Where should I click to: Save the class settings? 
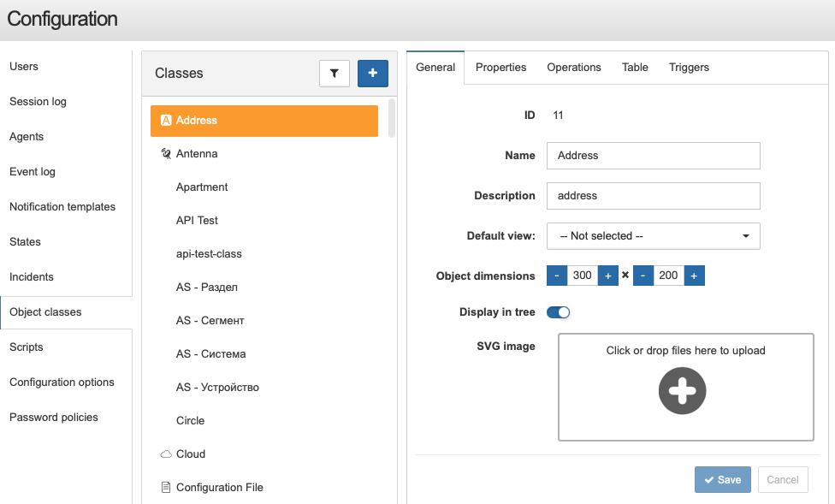point(723,479)
